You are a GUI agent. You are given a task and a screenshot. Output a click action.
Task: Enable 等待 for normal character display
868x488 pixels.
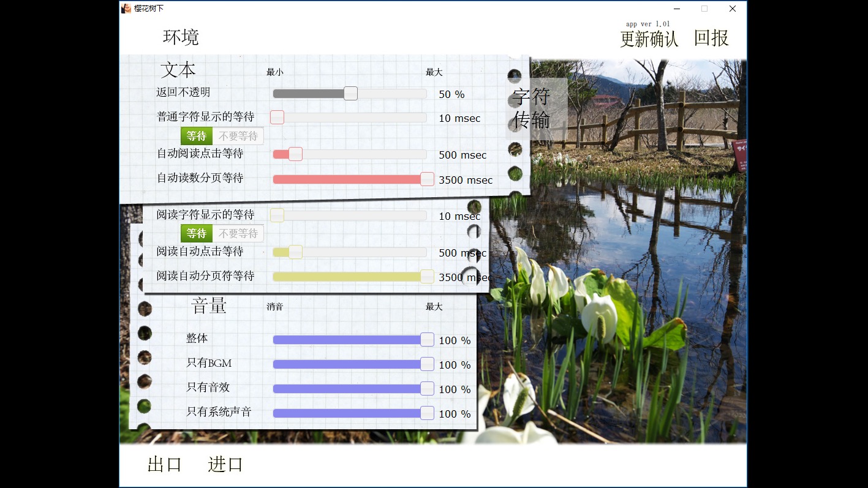click(196, 136)
